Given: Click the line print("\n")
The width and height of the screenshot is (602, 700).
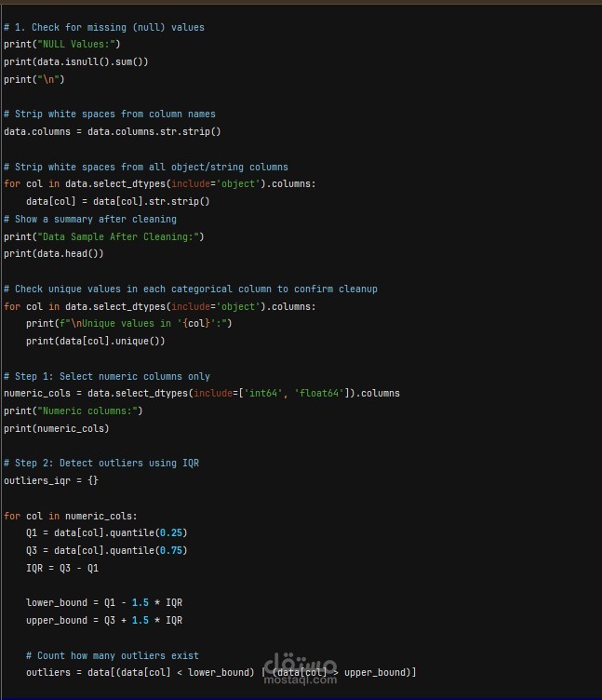Looking at the screenshot, I should 34,79.
